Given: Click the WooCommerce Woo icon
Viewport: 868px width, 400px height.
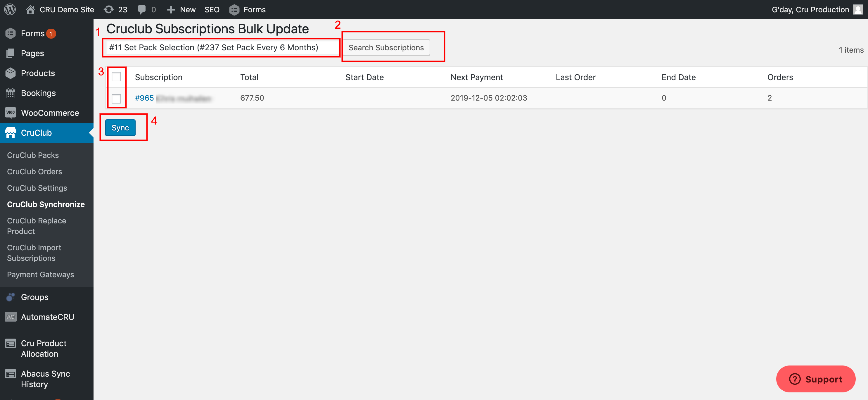Looking at the screenshot, I should pyautogui.click(x=11, y=113).
